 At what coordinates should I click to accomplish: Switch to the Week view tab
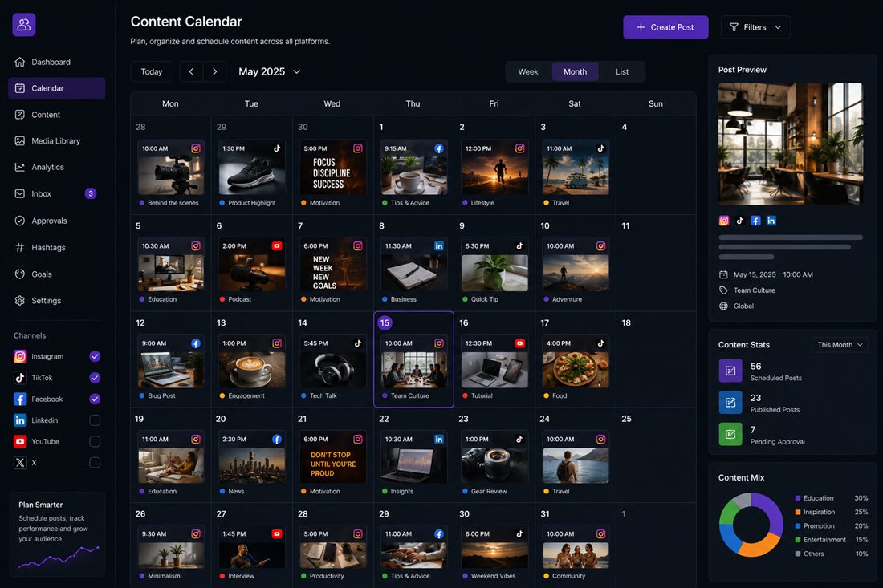pyautogui.click(x=527, y=71)
